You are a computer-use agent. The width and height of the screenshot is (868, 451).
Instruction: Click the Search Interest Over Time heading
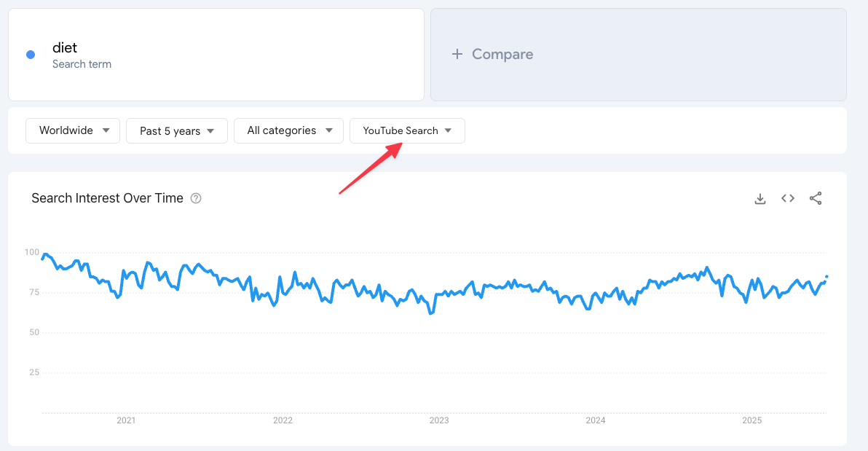[x=108, y=197]
